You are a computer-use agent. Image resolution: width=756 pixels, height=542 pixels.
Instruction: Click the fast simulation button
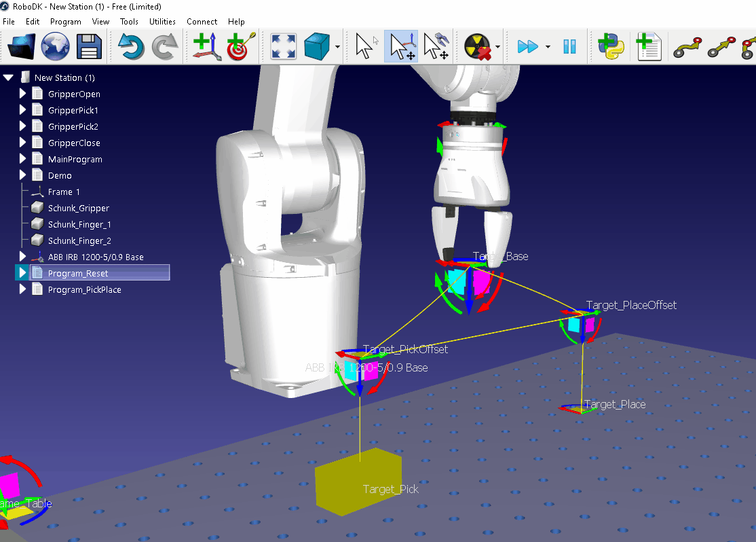pos(527,46)
